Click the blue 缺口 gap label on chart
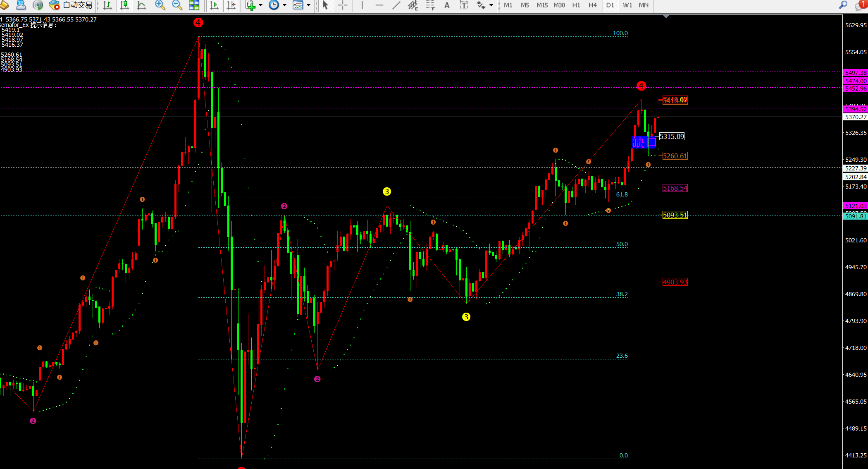This screenshot has width=868, height=469. point(643,143)
